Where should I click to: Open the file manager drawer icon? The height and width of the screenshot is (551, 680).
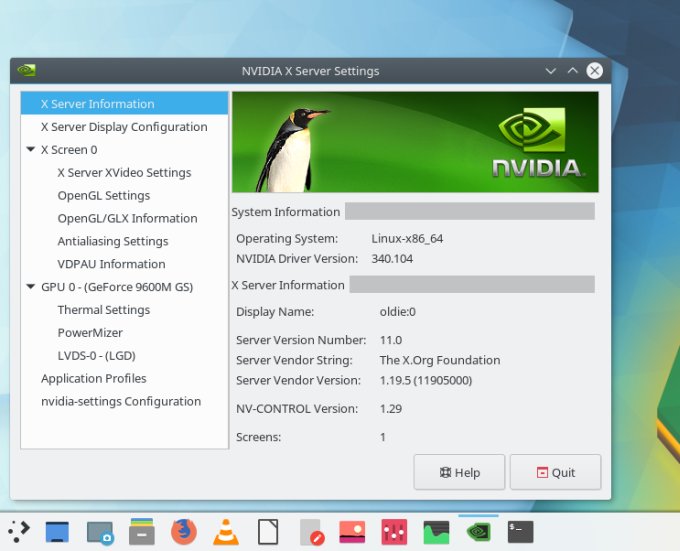click(142, 531)
